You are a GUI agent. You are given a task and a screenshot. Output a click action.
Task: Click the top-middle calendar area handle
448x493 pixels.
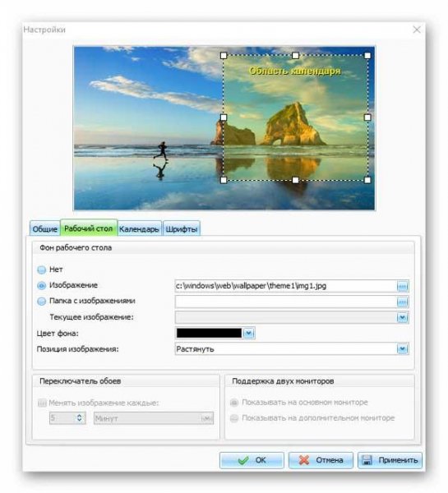pos(295,56)
